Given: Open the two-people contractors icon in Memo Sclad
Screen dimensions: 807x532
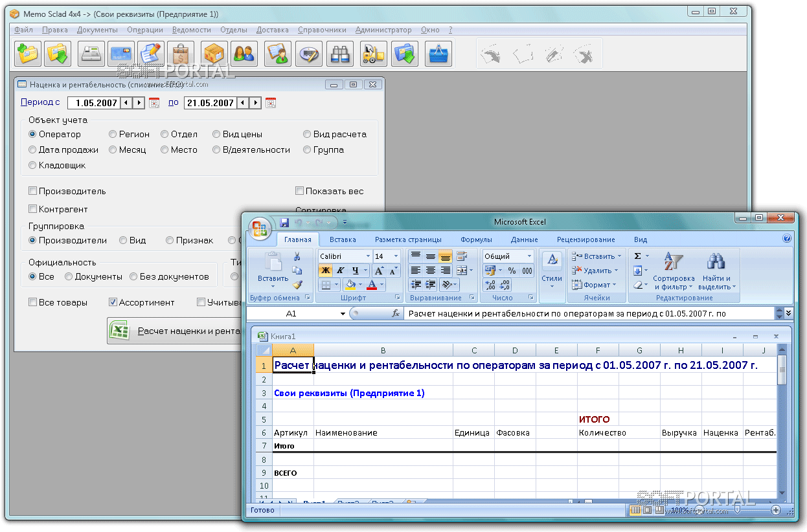Looking at the screenshot, I should pos(244,54).
